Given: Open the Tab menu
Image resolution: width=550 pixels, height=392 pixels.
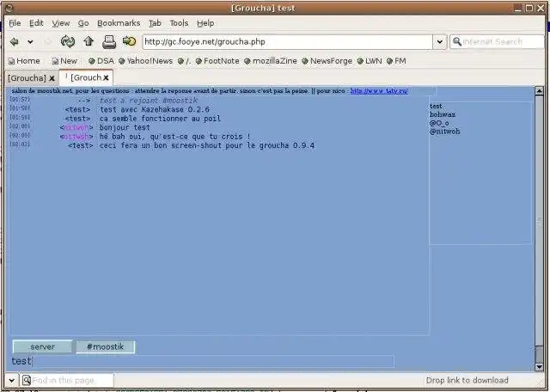Looking at the screenshot, I should pos(155,23).
